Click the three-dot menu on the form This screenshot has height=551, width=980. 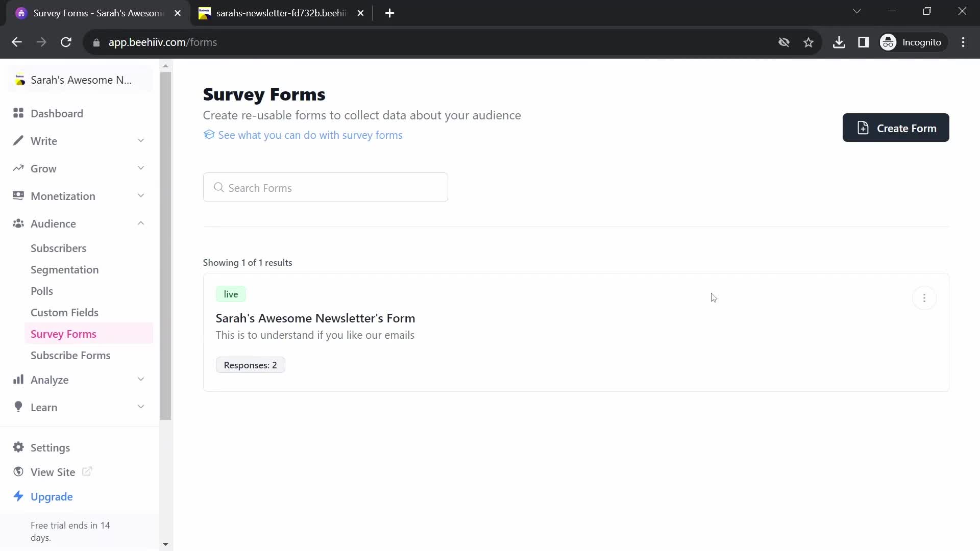click(x=924, y=298)
